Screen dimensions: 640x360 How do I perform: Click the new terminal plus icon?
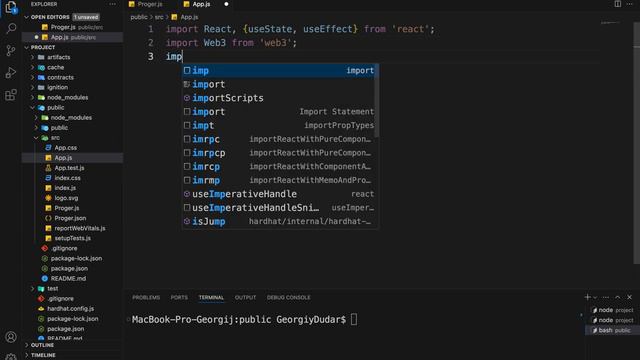tap(587, 297)
